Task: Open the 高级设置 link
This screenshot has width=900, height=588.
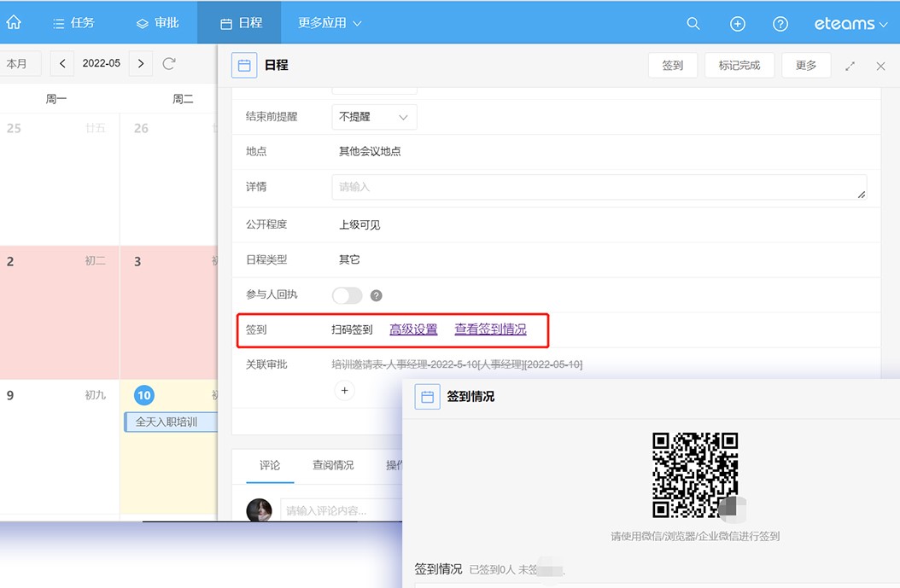Action: click(413, 330)
